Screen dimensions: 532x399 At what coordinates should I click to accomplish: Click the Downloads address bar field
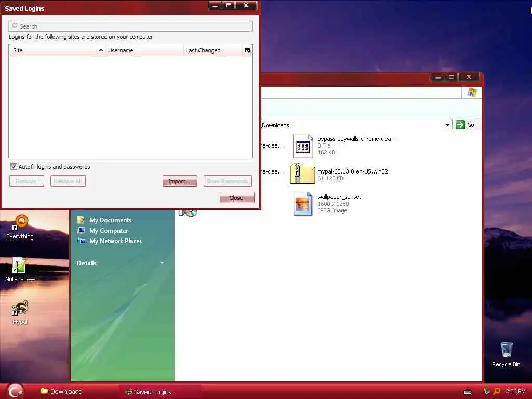pos(352,125)
